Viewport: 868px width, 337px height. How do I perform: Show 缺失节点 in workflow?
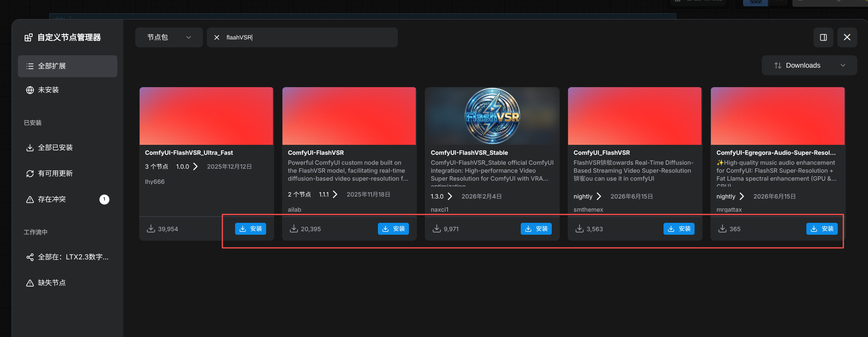[x=68, y=283]
